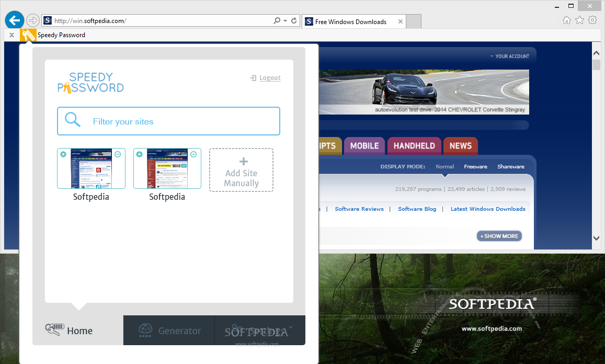Click the Speedy Password key toolbar icon
This screenshot has width=605, height=364.
tap(28, 35)
